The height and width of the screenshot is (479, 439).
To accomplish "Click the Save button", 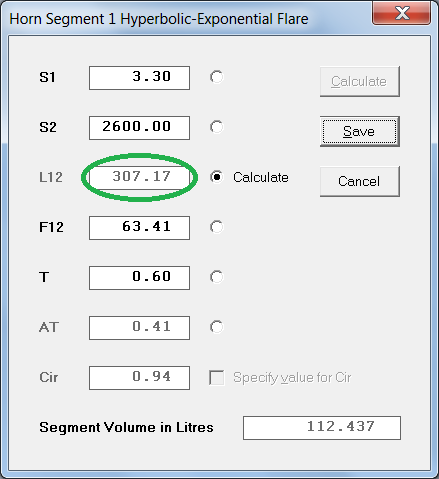I will point(360,131).
